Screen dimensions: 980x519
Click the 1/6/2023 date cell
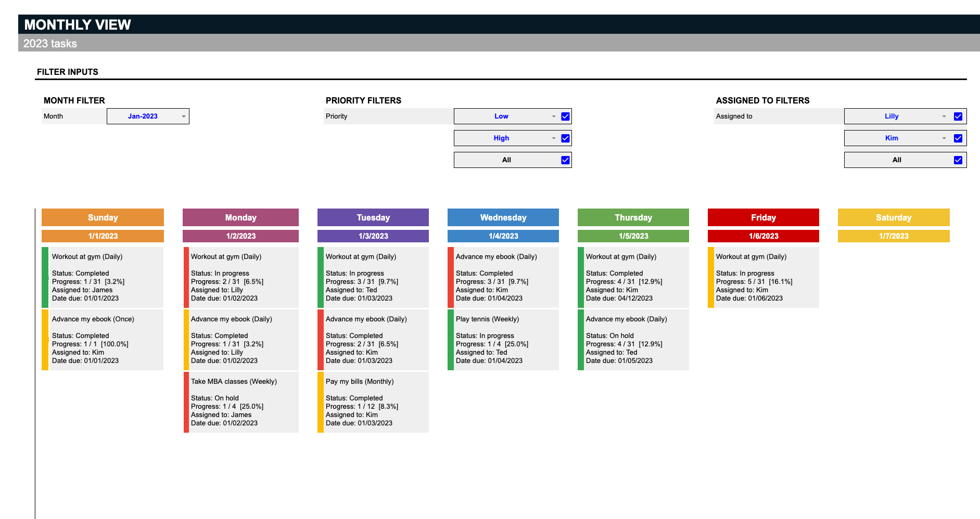coord(763,236)
